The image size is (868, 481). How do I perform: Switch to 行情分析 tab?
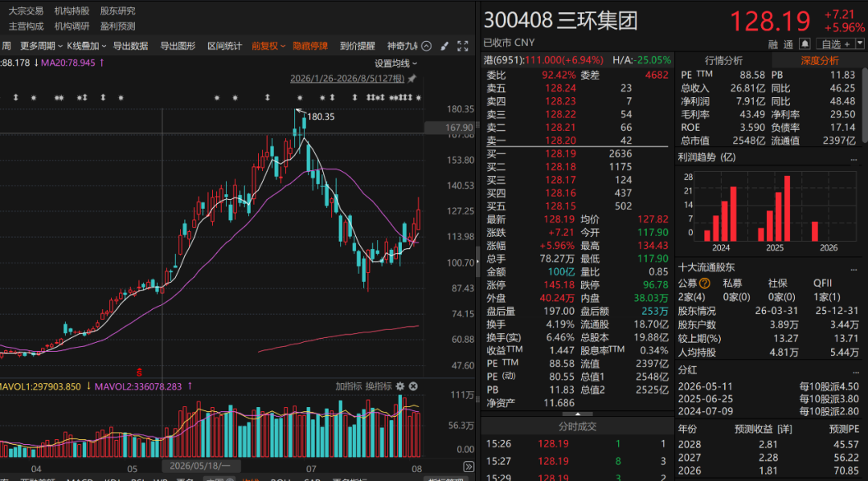coord(723,61)
